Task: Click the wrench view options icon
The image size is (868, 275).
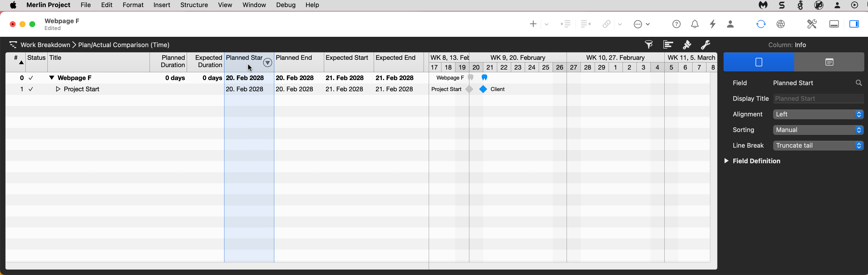Action: pyautogui.click(x=705, y=45)
